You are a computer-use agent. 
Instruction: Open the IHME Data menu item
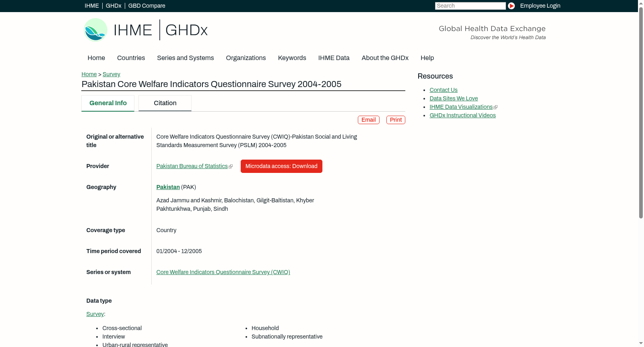coord(334,58)
